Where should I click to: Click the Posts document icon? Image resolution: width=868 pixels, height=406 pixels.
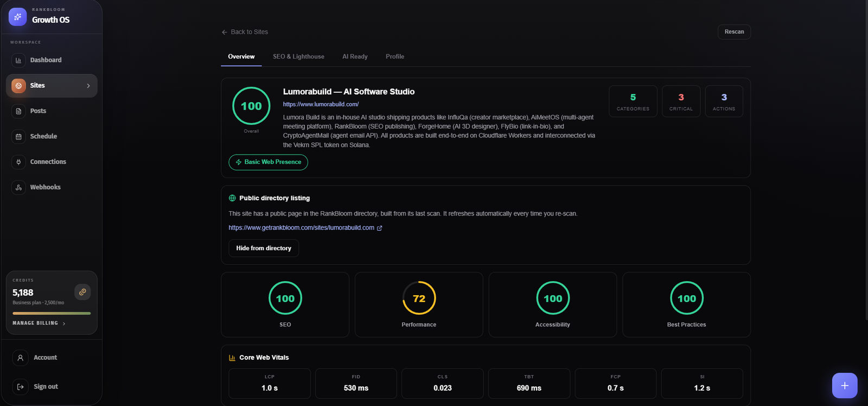[18, 111]
